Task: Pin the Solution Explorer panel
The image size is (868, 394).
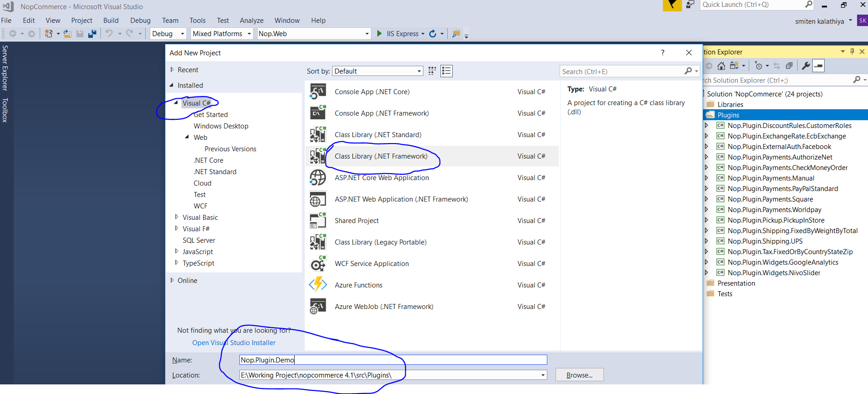Action: (x=852, y=52)
